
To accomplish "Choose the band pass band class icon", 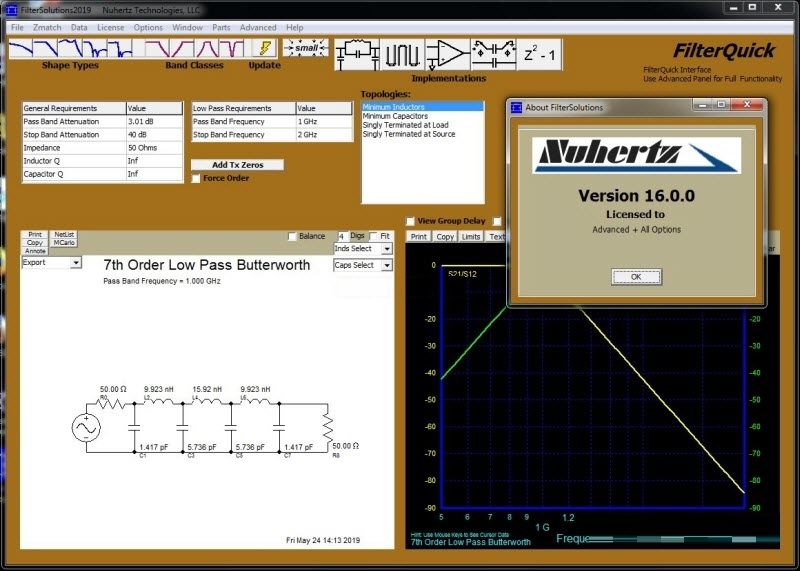I will point(207,48).
